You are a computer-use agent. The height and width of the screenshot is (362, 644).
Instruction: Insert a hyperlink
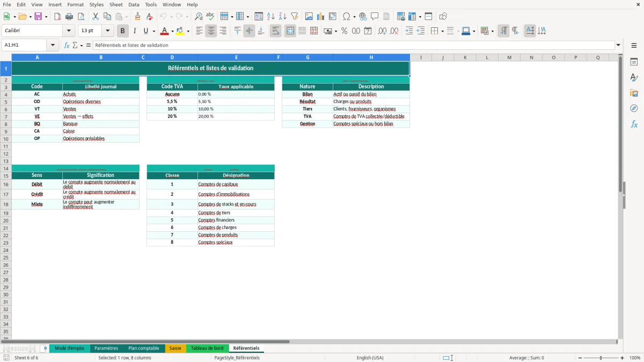pyautogui.click(x=363, y=17)
